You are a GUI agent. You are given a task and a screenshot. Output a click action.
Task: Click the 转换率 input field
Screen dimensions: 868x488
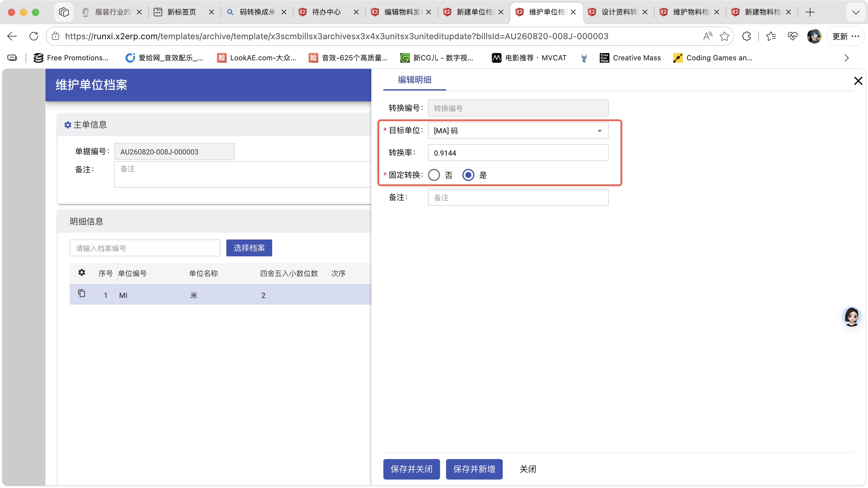(x=518, y=153)
